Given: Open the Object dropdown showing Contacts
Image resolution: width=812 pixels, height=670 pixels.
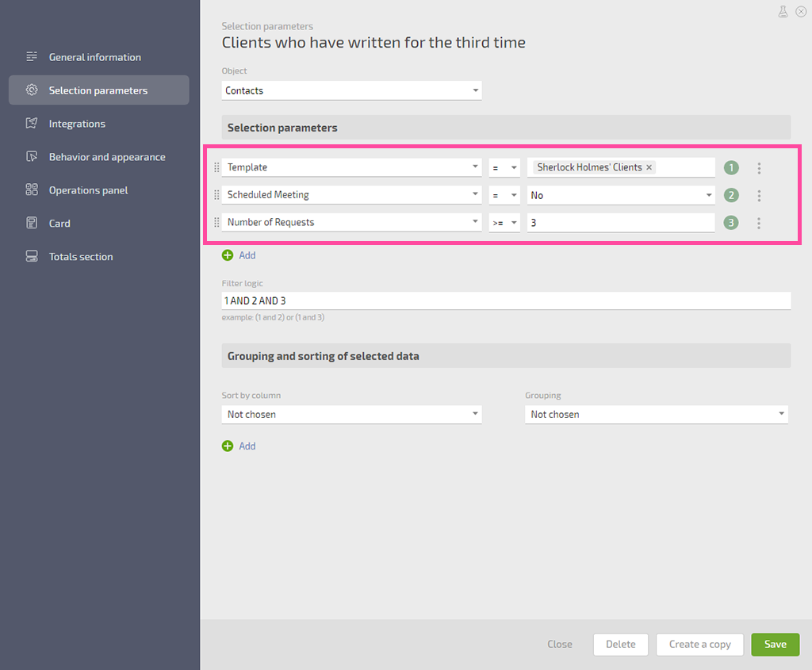Looking at the screenshot, I should 351,90.
